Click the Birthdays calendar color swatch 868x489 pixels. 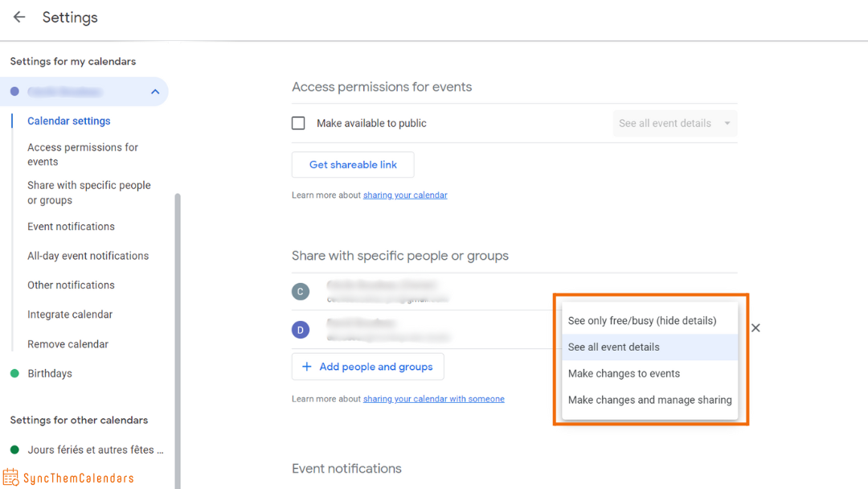pyautogui.click(x=14, y=373)
